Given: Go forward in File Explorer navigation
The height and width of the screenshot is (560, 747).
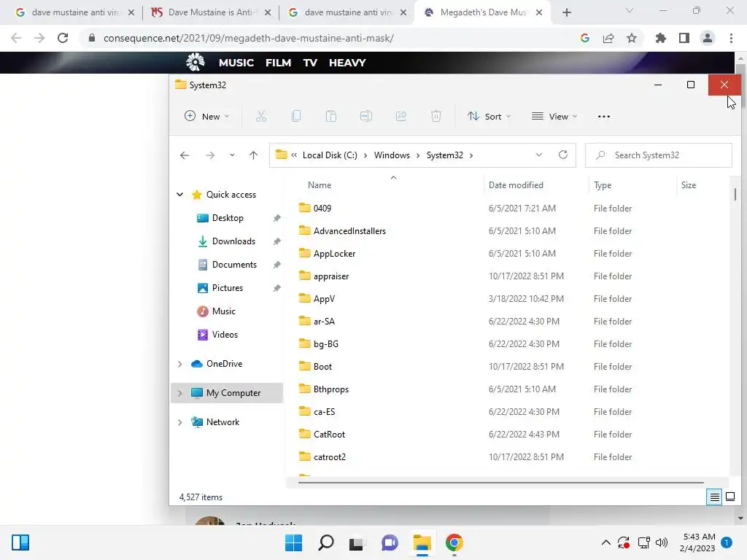Looking at the screenshot, I should coord(209,155).
